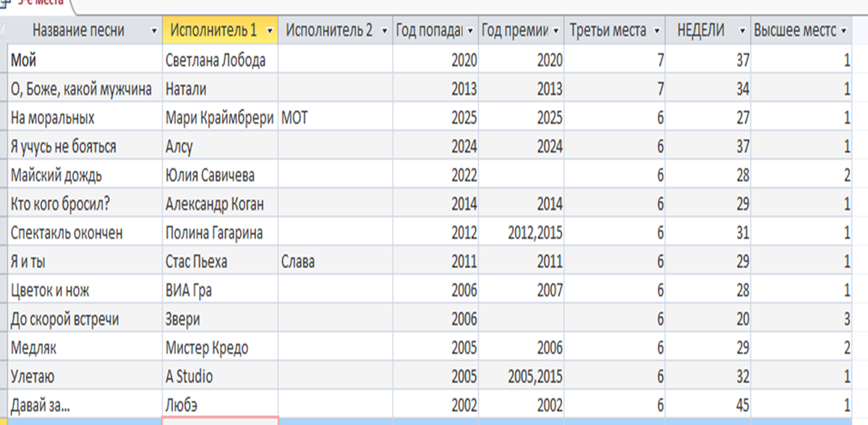Select the Исполнитель 1 column header

[x=221, y=31]
